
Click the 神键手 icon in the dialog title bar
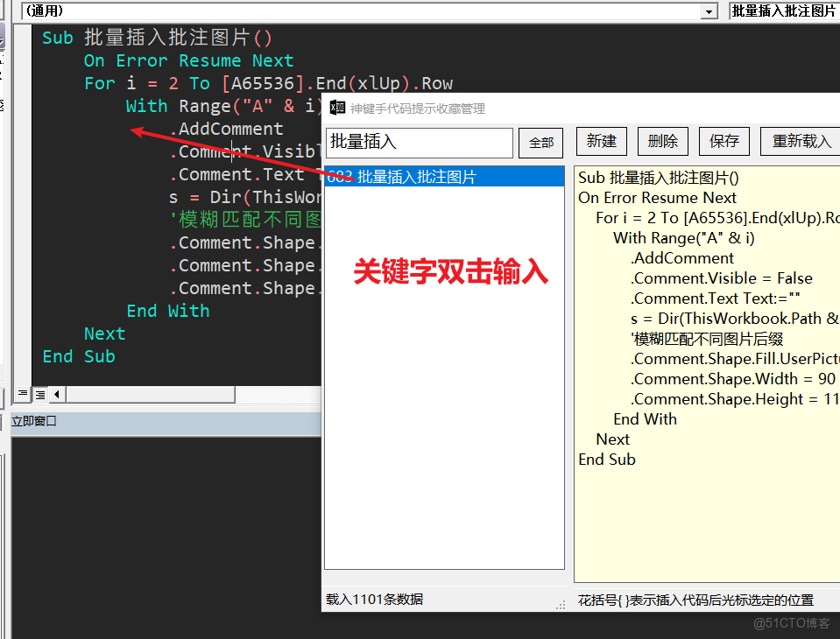[336, 107]
